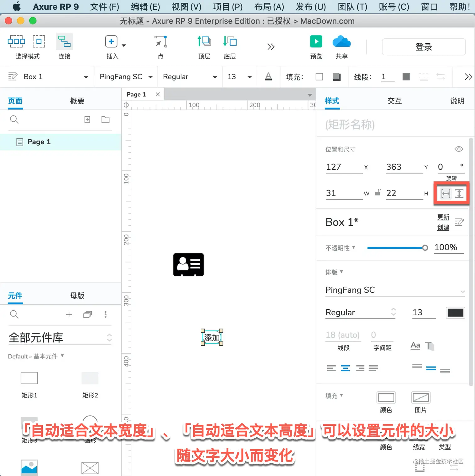Open the canvas tab list dropdown arrow
475x476 pixels.
tap(310, 95)
